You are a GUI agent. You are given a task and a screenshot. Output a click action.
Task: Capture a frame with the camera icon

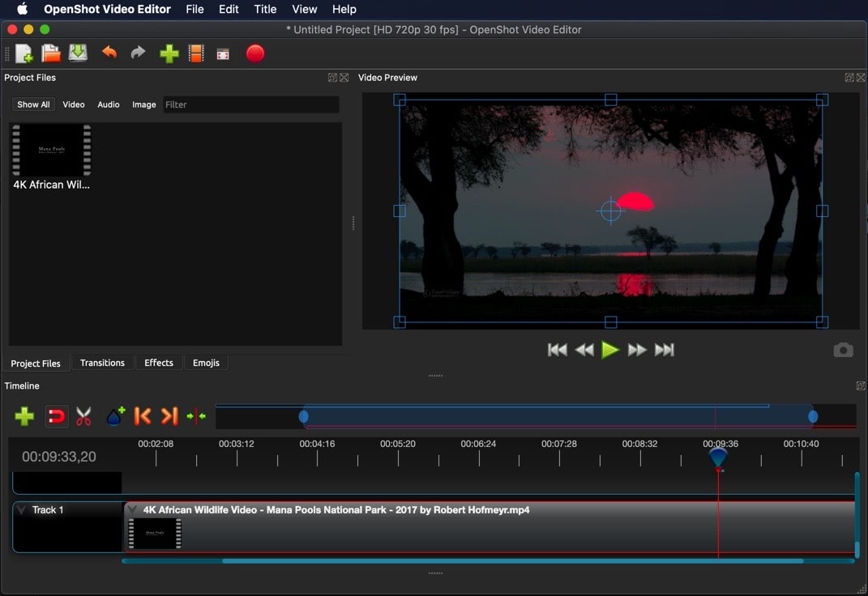pos(843,350)
